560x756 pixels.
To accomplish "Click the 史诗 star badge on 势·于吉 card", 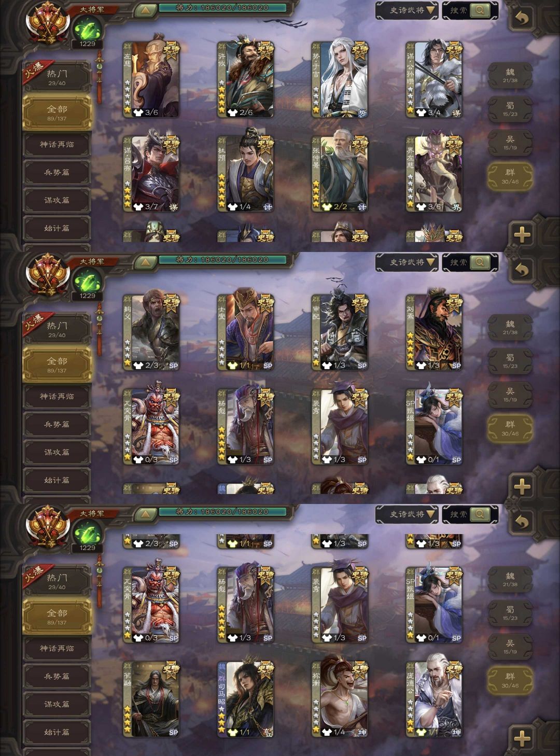I will (359, 51).
